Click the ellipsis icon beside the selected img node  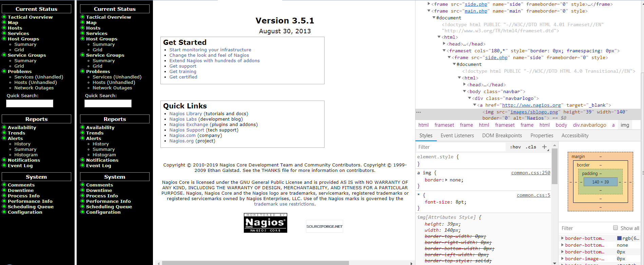[418, 112]
